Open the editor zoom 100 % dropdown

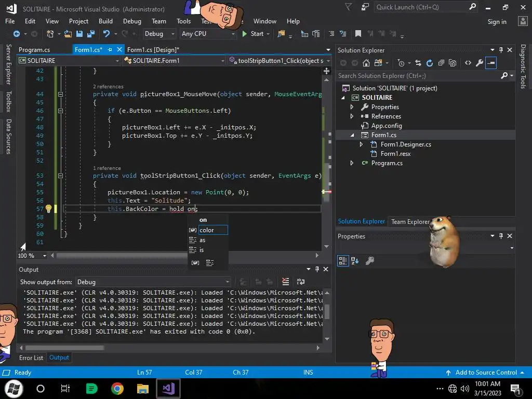[x=45, y=256]
